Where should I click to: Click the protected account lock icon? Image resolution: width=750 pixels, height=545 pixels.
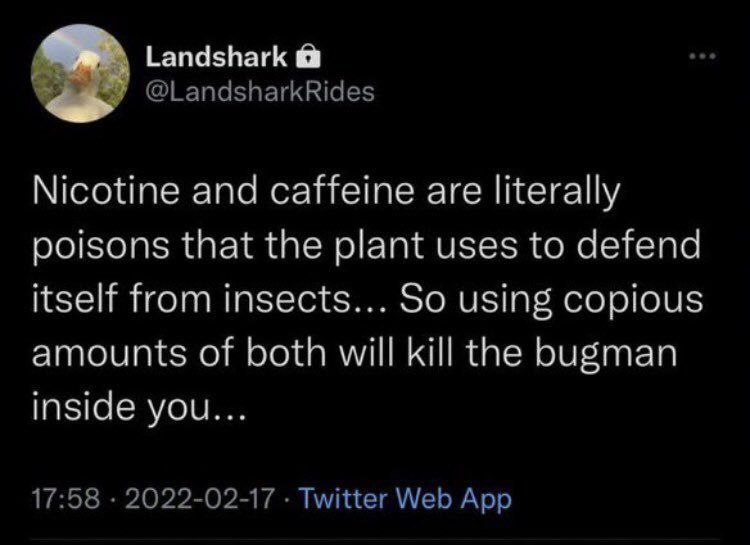click(x=308, y=56)
